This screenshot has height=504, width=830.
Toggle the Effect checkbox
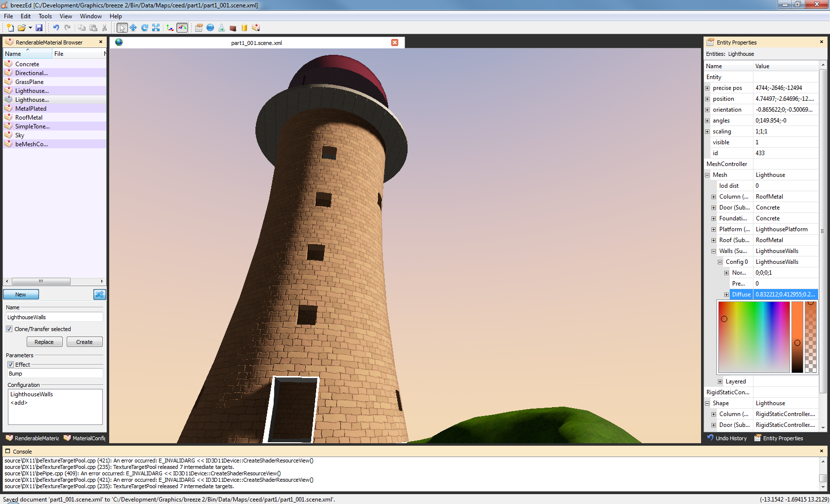11,365
